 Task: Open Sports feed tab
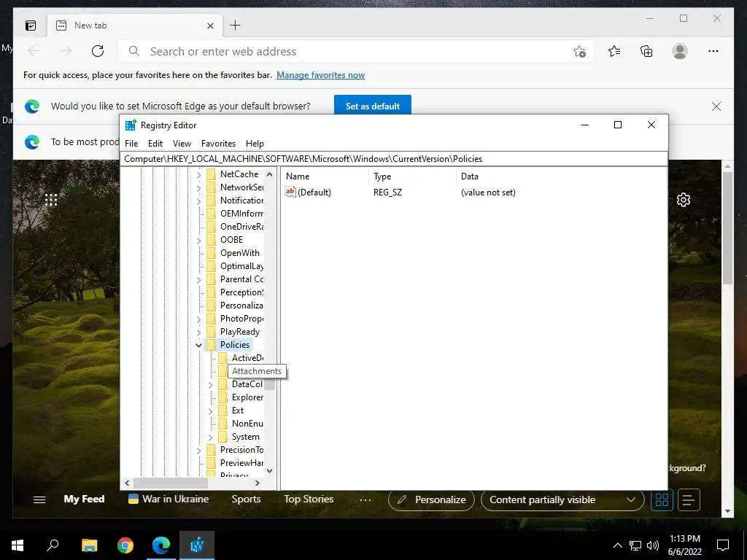[246, 499]
